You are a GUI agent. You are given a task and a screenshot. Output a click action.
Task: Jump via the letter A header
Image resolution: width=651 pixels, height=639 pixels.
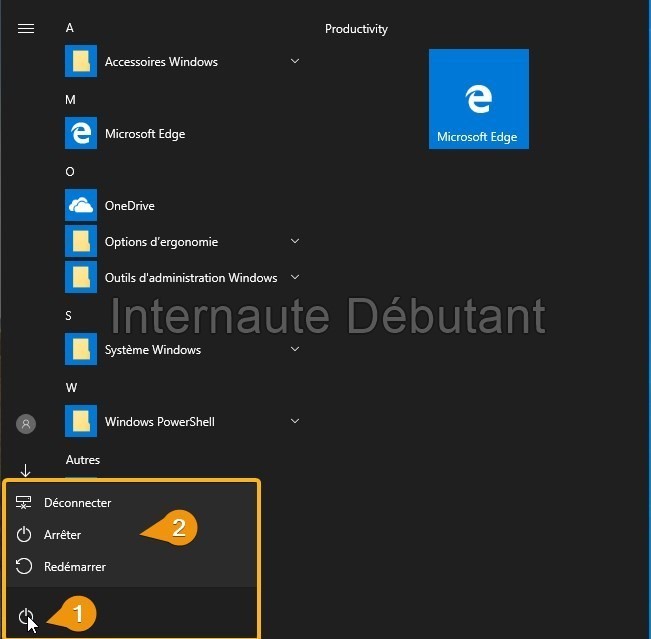[70, 28]
